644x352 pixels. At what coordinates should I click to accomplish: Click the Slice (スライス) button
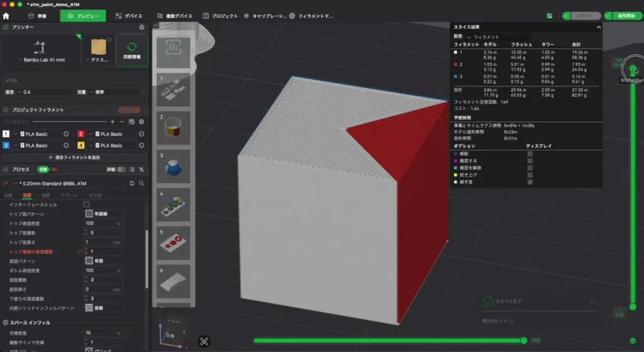586,16
